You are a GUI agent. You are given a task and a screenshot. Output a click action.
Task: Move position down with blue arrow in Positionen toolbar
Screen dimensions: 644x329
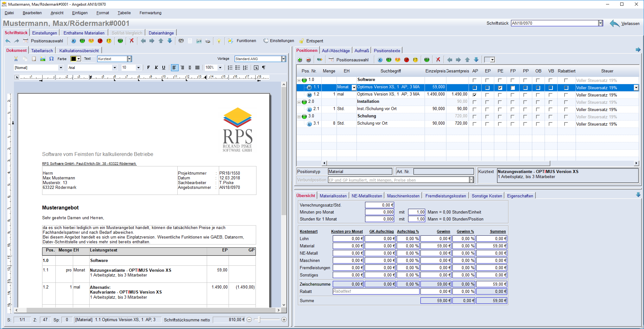tap(476, 60)
